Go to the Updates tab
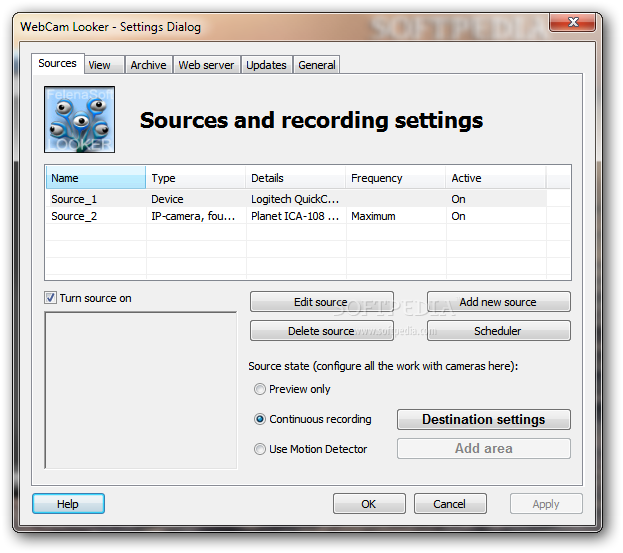The width and height of the screenshot is (623, 553). click(x=266, y=65)
